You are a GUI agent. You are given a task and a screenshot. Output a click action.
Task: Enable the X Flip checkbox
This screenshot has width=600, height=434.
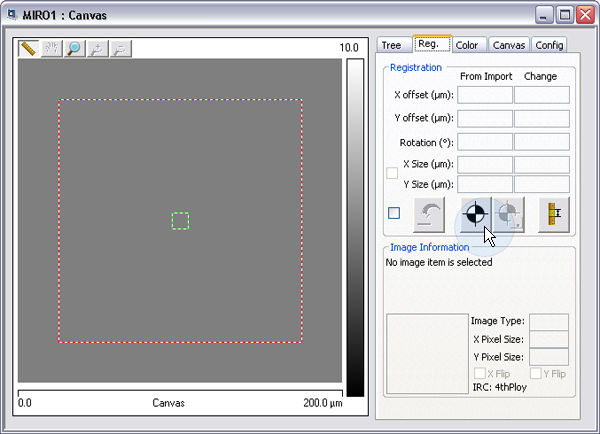click(x=480, y=373)
